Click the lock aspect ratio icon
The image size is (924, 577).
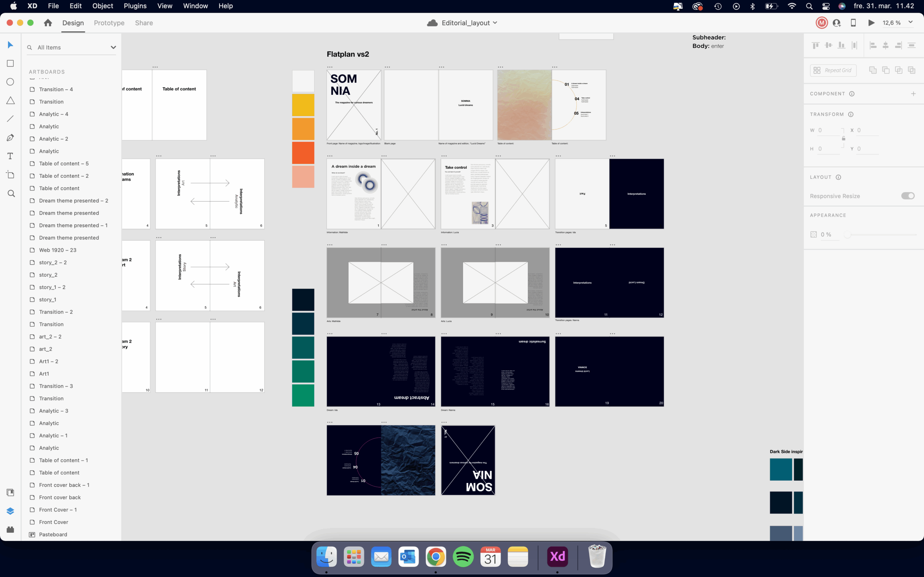click(844, 138)
